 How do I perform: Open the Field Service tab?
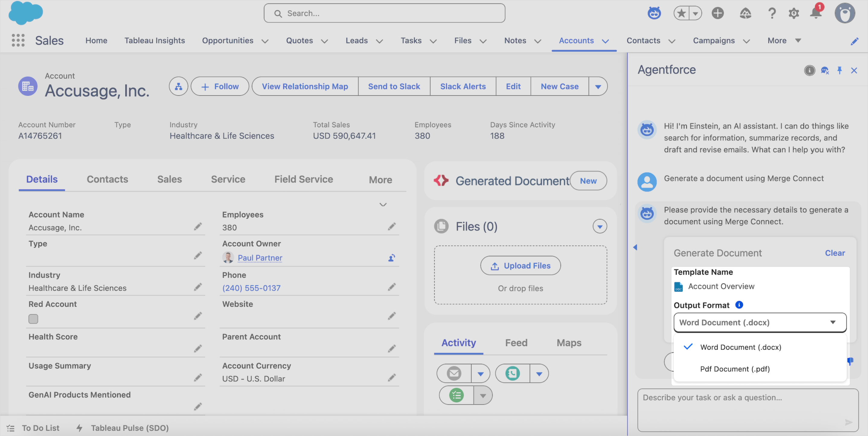(304, 179)
